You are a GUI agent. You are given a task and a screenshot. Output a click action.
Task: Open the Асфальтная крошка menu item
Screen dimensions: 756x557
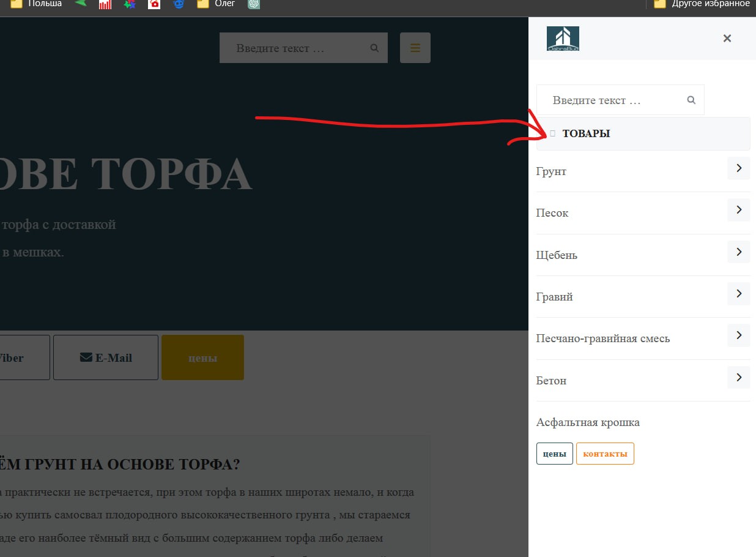[588, 422]
